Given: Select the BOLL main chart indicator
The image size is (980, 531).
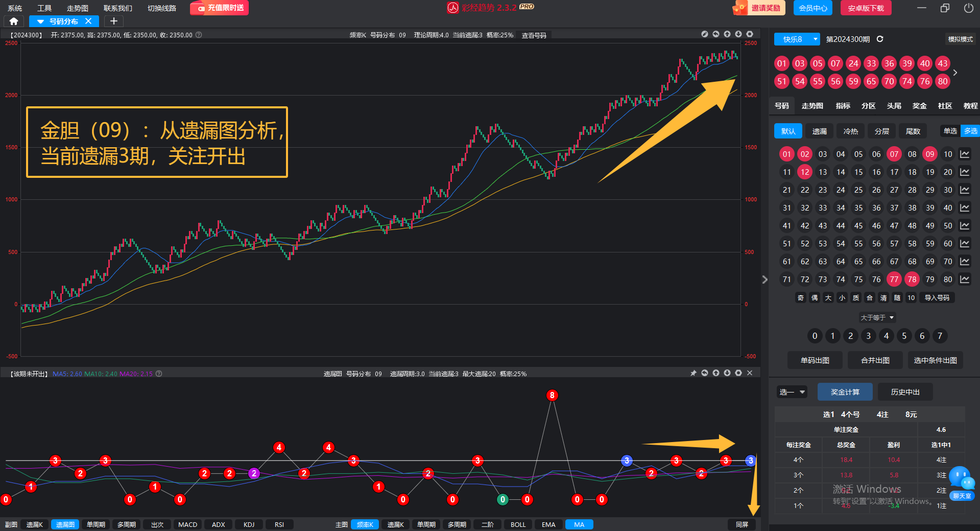Looking at the screenshot, I should [518, 524].
